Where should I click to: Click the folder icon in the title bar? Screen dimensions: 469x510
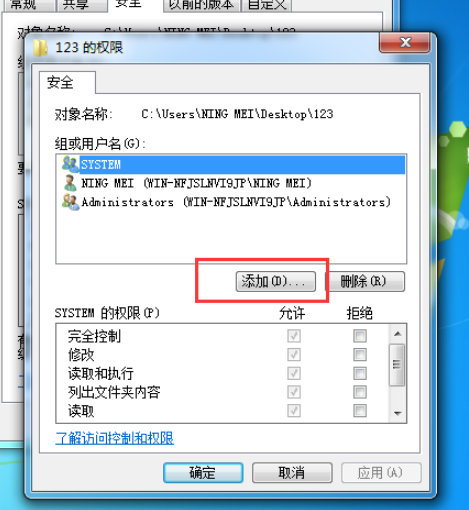[41, 47]
